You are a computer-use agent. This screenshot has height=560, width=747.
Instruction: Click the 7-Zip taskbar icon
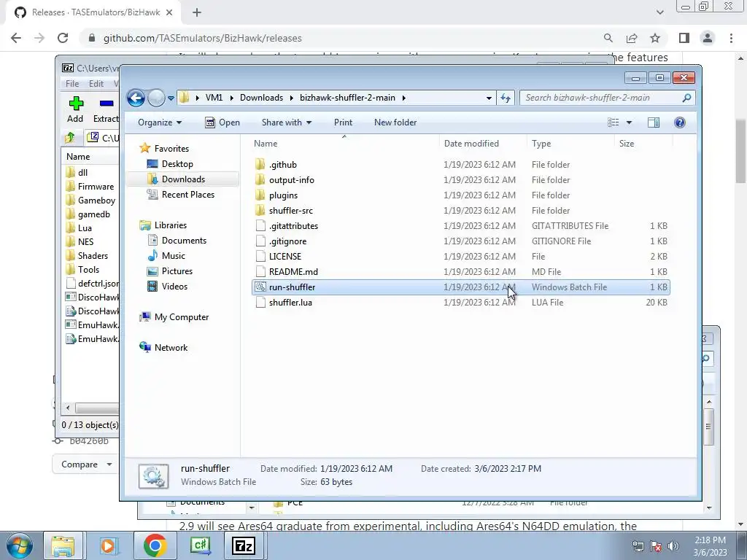[x=244, y=545]
